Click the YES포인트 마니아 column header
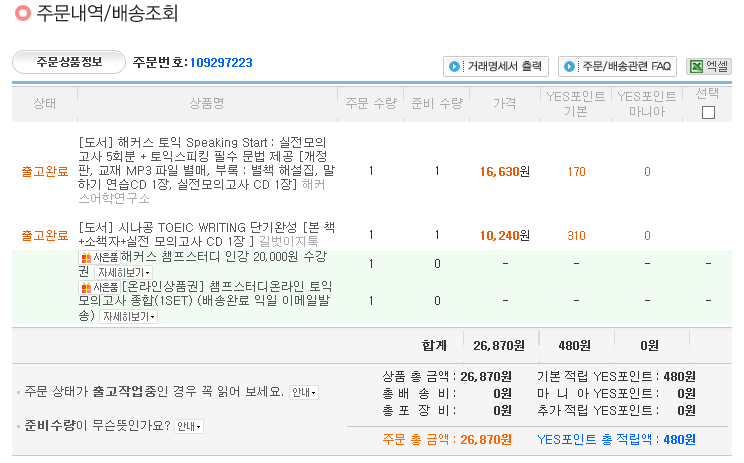The image size is (744, 463). (647, 104)
